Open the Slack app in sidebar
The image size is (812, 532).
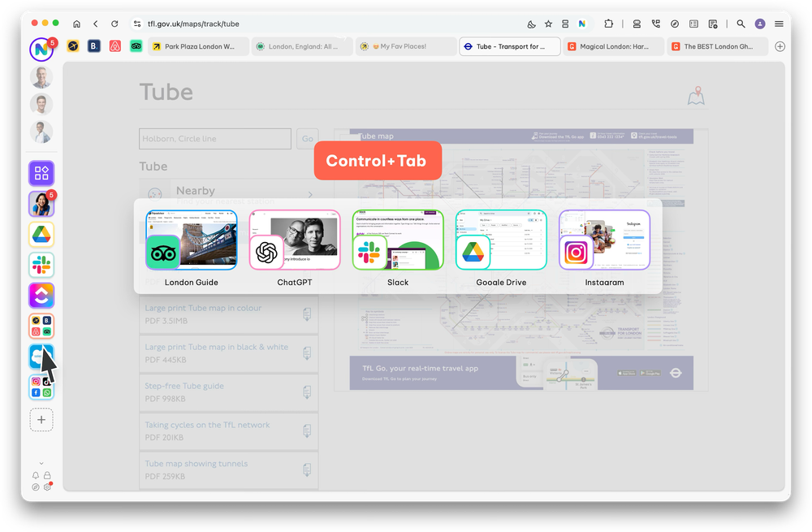[41, 265]
